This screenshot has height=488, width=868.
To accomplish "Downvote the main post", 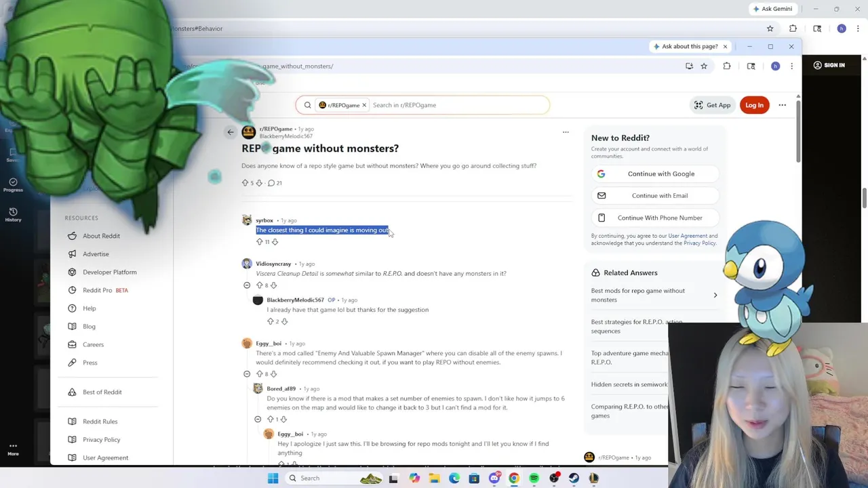I will click(x=258, y=183).
